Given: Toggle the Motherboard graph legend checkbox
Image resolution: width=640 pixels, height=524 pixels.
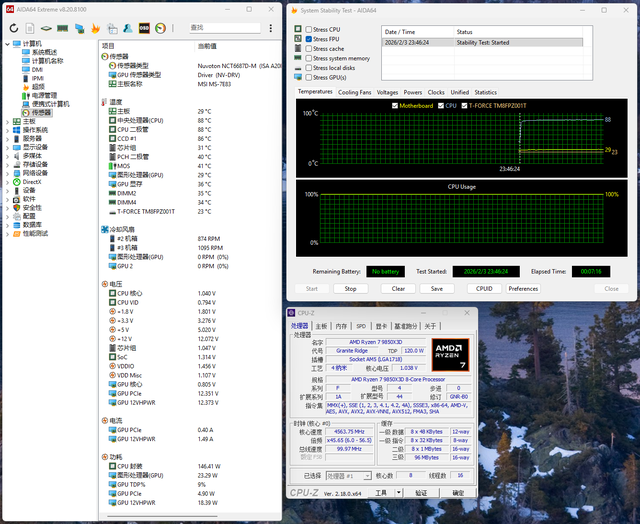Looking at the screenshot, I should (397, 104).
